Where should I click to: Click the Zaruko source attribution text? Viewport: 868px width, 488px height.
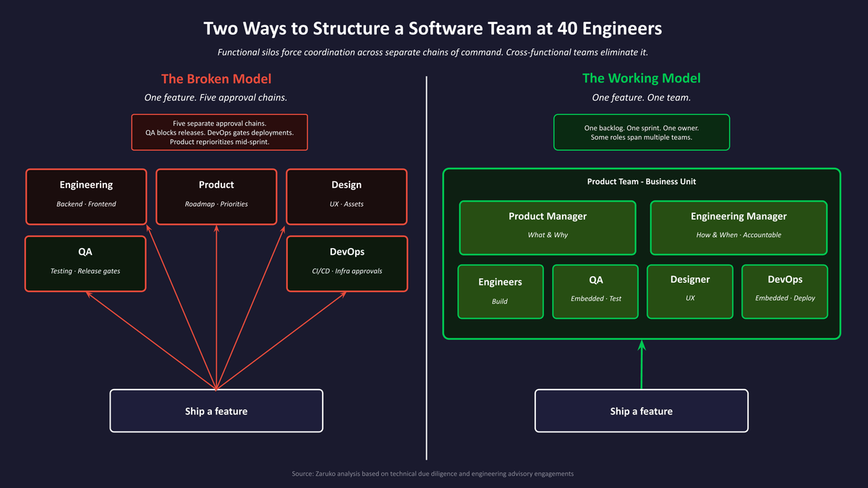432,474
